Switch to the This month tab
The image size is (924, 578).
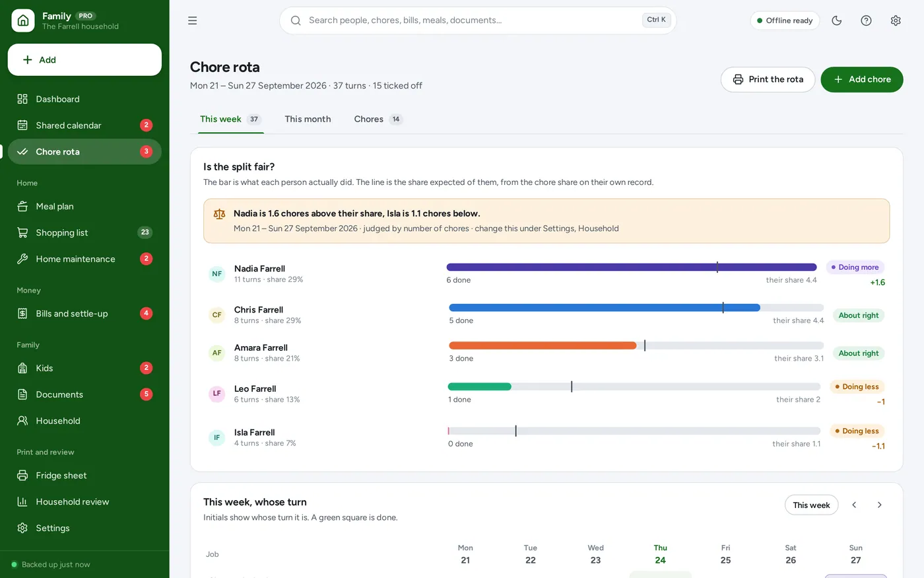tap(308, 120)
